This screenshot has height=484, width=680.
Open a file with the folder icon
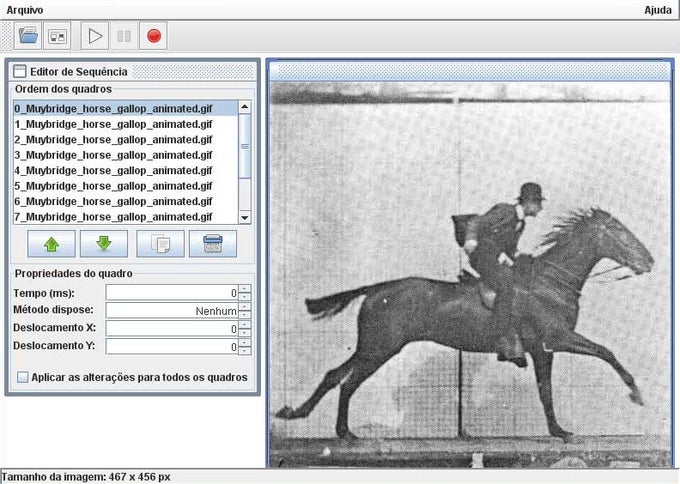coord(28,36)
